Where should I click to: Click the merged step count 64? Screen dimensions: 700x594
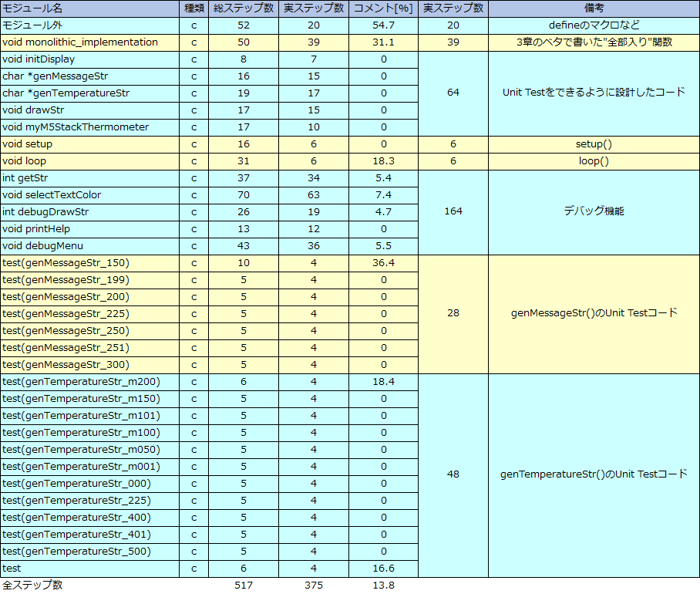[x=453, y=93]
